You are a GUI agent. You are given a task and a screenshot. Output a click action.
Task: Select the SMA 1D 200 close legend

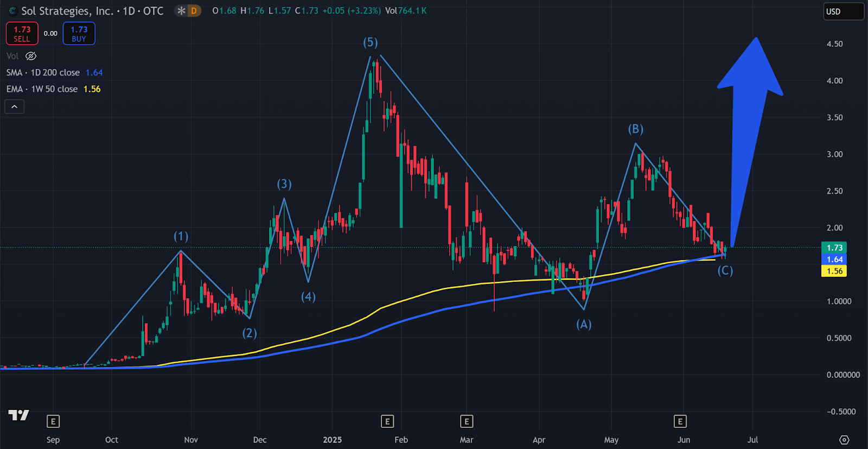43,72
